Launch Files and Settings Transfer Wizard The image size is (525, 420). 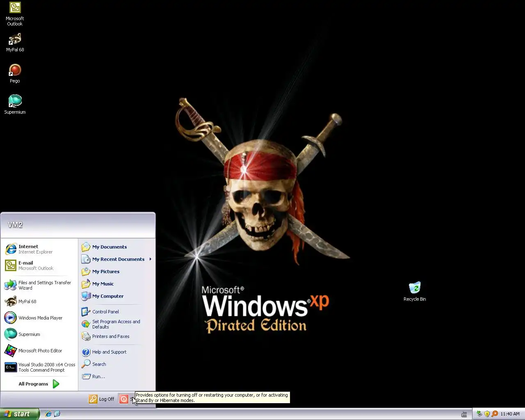click(39, 285)
